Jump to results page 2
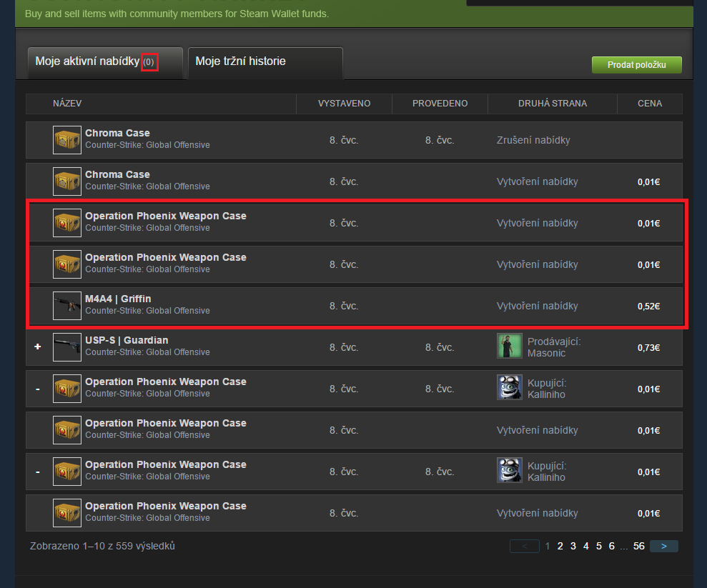This screenshot has width=707, height=588. (x=560, y=546)
